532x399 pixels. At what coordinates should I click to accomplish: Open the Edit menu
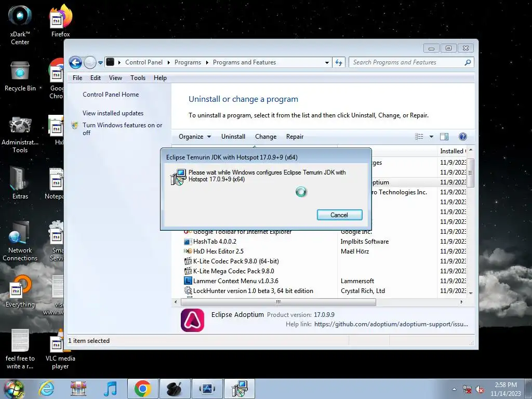pos(96,78)
